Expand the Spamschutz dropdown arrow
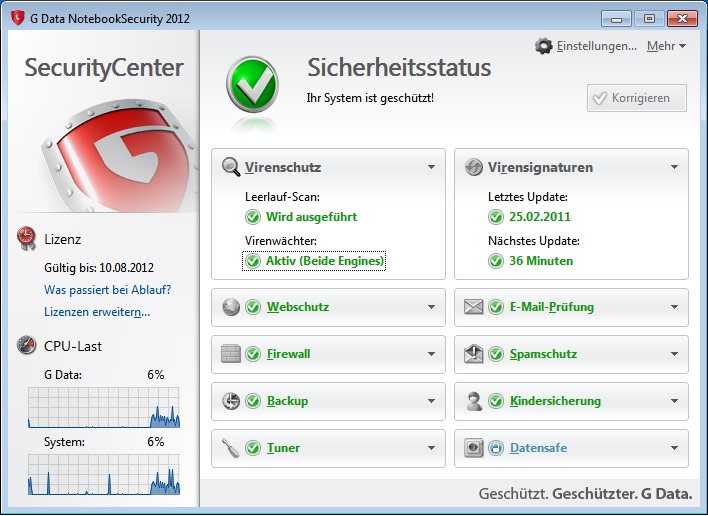 tap(674, 354)
